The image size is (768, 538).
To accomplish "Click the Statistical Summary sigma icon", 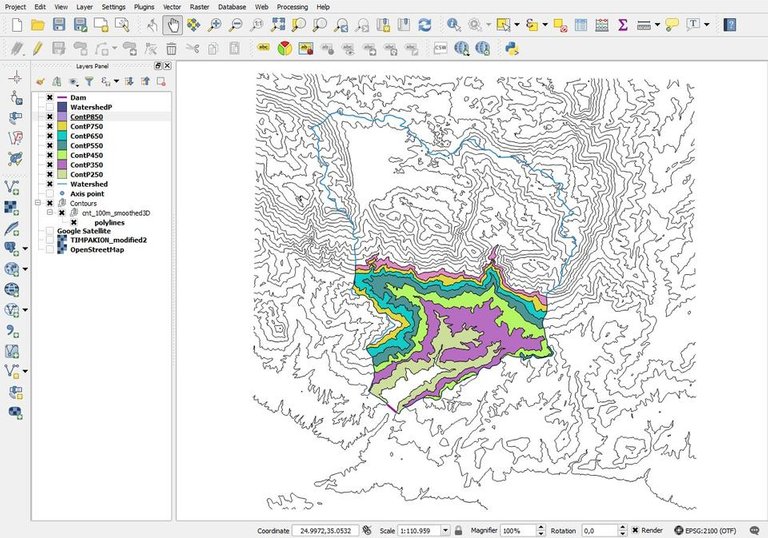I will point(622,24).
